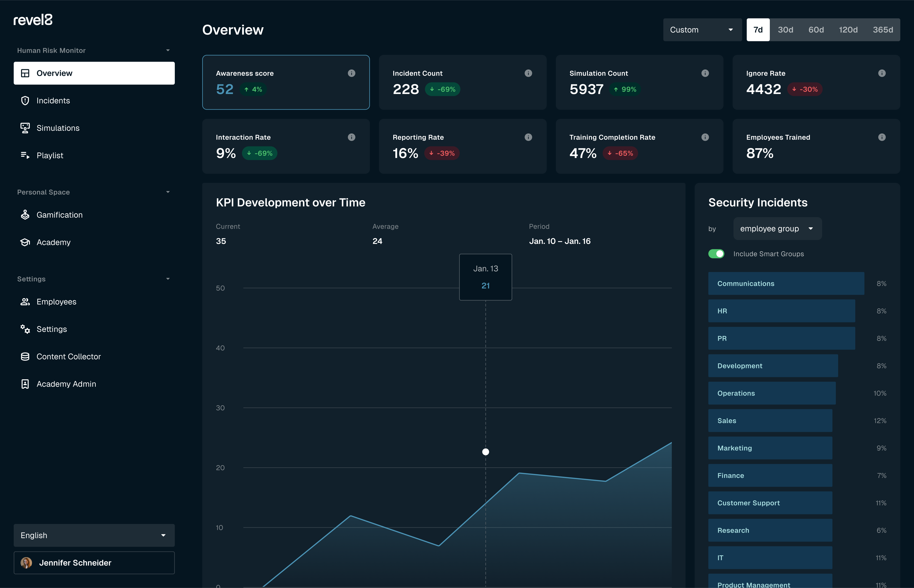
Task: Click info icon on Awareness score card
Action: click(x=351, y=73)
